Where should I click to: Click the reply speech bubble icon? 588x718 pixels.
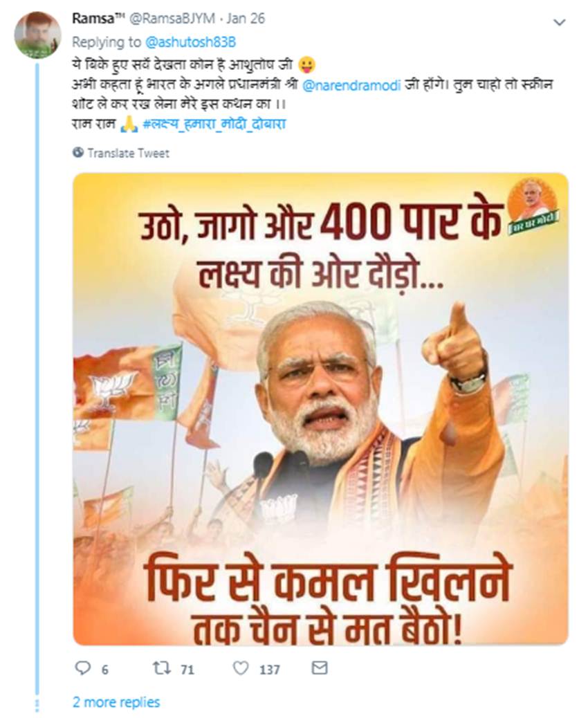point(82,668)
